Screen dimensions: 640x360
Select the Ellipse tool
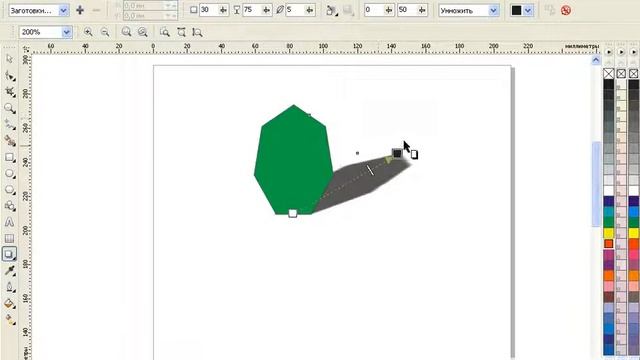click(x=9, y=173)
